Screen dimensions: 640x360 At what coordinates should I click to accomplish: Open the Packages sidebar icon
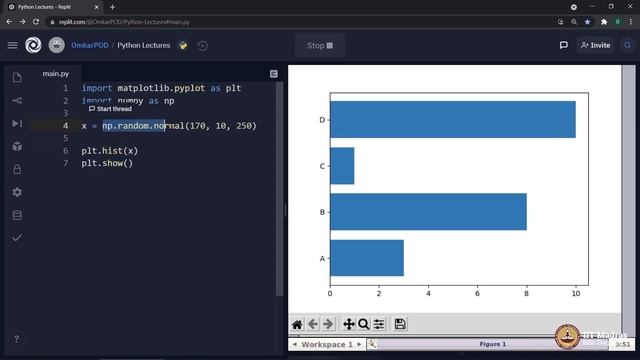click(17, 146)
